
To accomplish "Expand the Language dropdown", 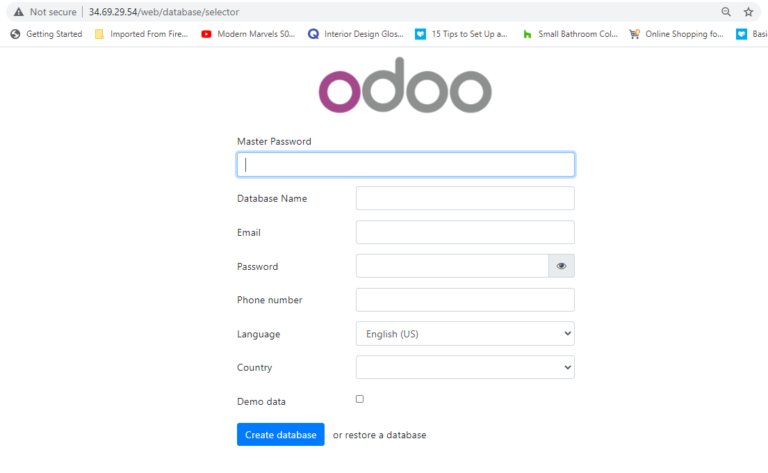I will [x=465, y=334].
